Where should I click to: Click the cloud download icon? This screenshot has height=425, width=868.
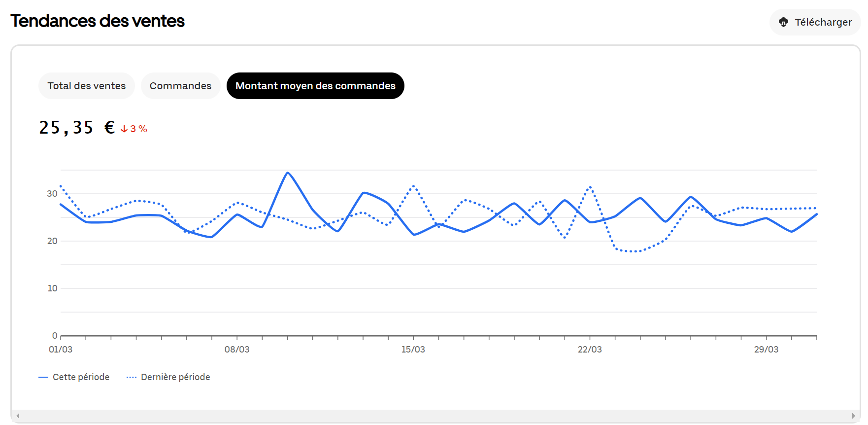pyautogui.click(x=783, y=22)
